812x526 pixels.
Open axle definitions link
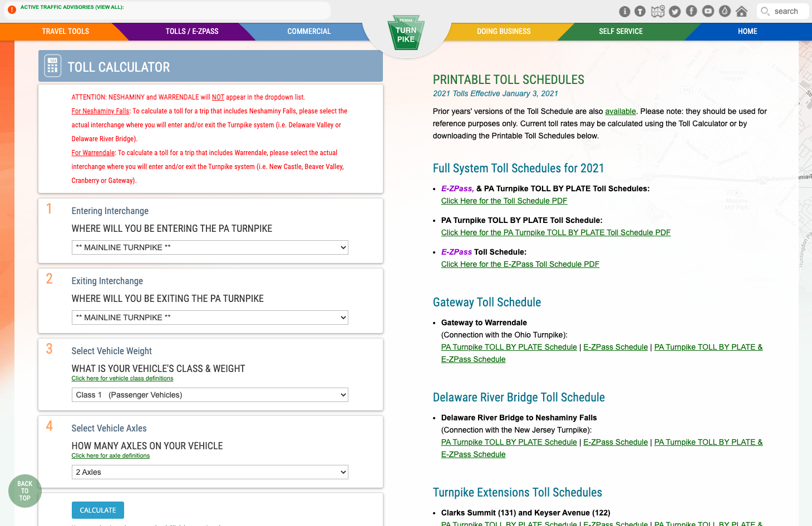pos(111,456)
